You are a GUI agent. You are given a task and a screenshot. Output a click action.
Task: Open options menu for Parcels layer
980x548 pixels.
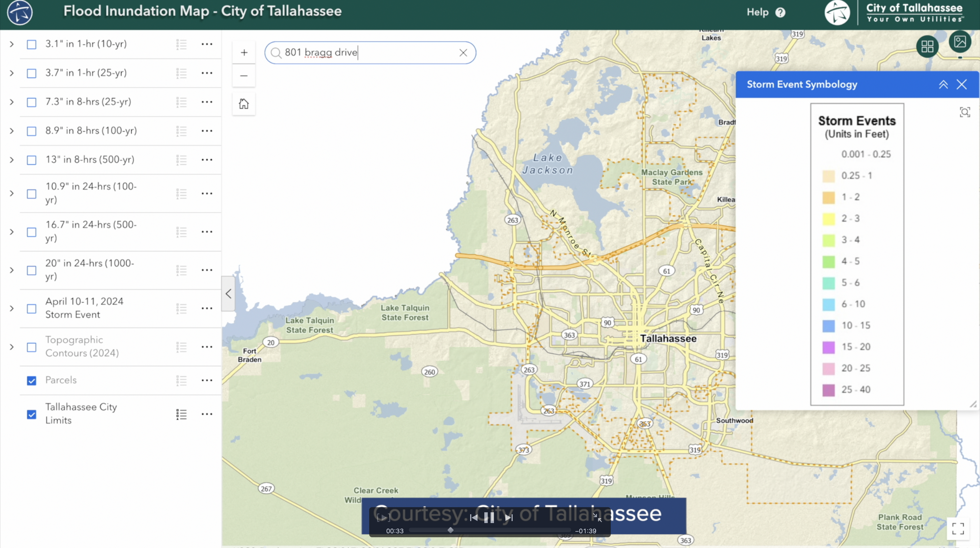(x=207, y=380)
